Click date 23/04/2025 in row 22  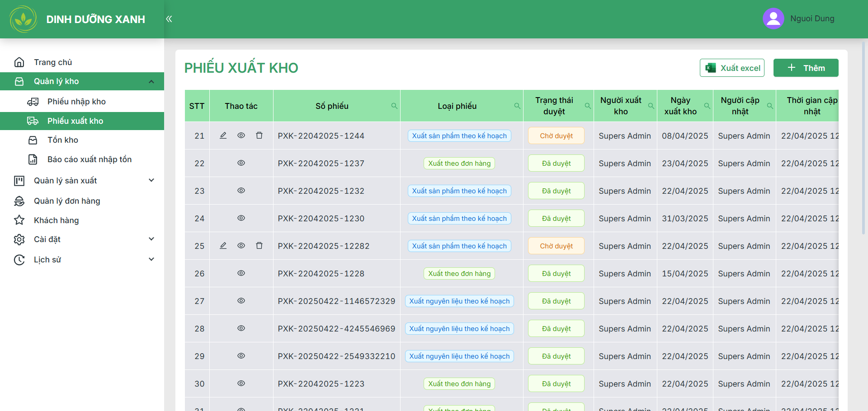685,163
